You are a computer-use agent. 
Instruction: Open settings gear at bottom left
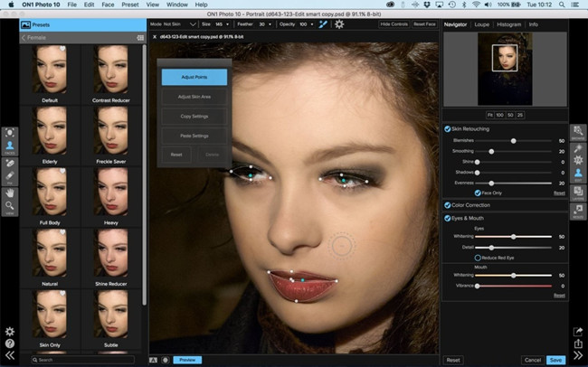(x=9, y=332)
